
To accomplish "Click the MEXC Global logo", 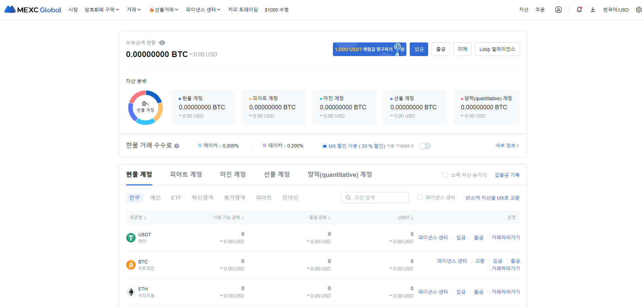I will point(33,10).
